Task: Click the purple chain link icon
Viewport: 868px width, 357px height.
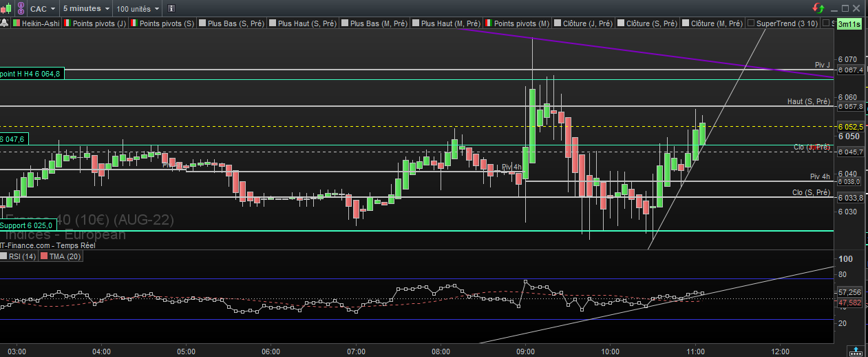Action: 21,8
